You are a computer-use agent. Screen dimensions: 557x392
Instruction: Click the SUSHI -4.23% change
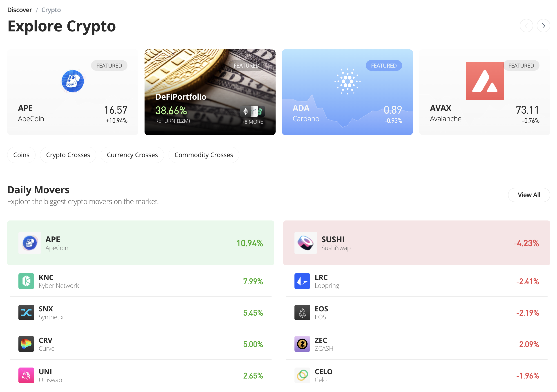pyautogui.click(x=526, y=243)
